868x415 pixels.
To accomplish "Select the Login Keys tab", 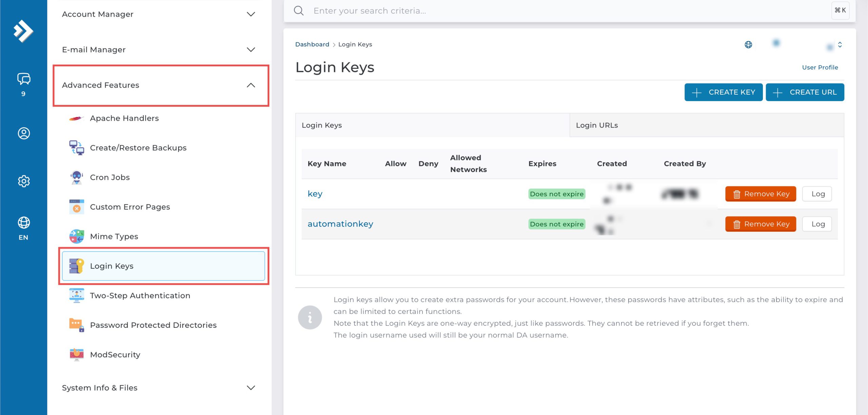I will coord(432,125).
